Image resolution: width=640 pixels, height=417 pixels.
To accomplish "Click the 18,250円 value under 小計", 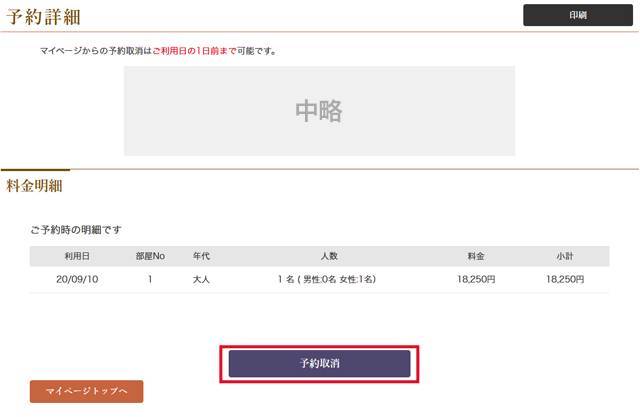I will tap(565, 280).
